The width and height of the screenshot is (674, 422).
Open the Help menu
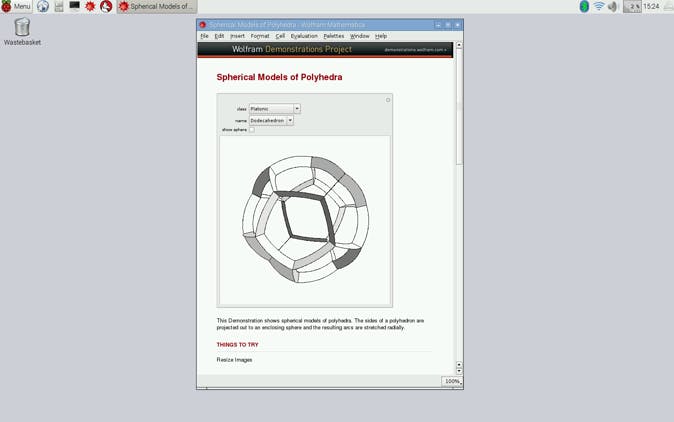[x=381, y=36]
